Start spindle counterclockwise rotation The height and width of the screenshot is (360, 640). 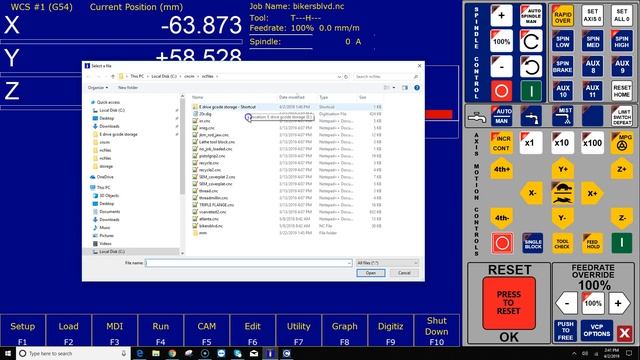coord(531,67)
